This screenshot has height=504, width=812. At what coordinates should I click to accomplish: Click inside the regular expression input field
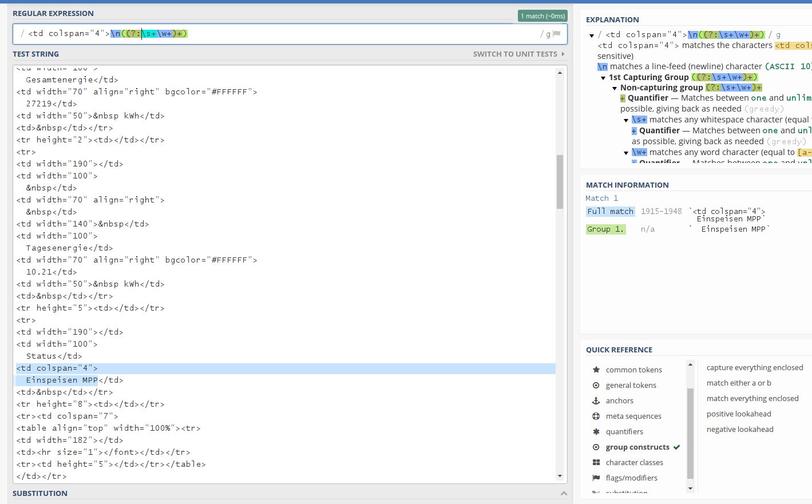coord(290,34)
